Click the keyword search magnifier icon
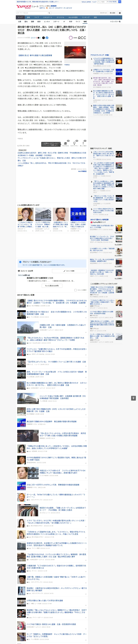This screenshot has height=644, width=138. (x=49, y=13)
